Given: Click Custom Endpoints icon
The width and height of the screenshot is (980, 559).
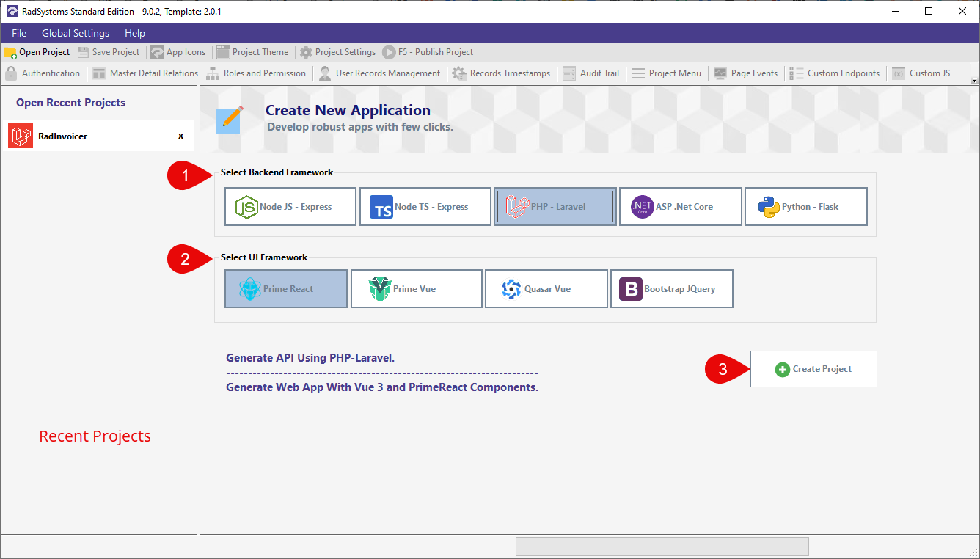Looking at the screenshot, I should 797,73.
